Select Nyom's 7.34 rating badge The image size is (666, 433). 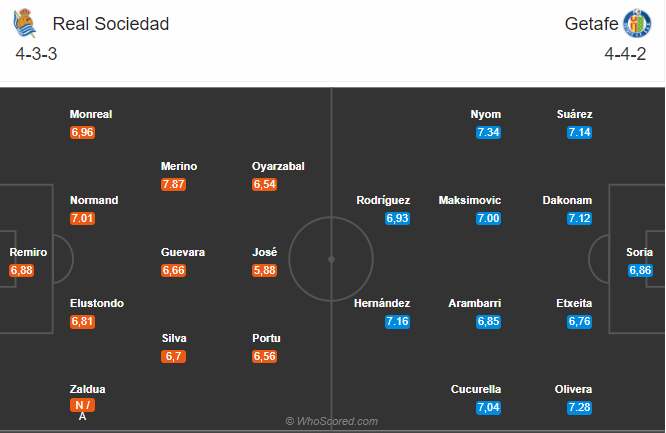tap(488, 133)
